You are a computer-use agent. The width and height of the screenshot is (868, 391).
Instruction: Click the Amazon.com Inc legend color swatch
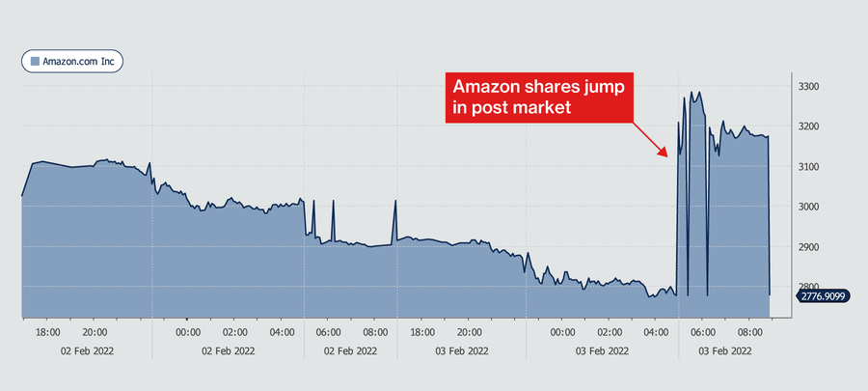35,60
